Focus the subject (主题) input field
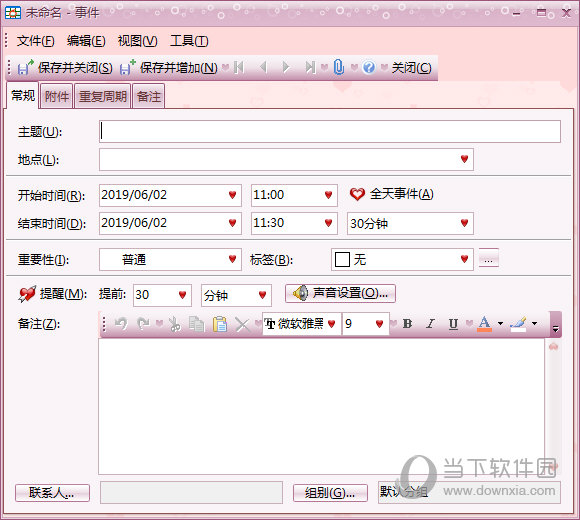Viewport: 580px width, 520px height. [x=330, y=131]
